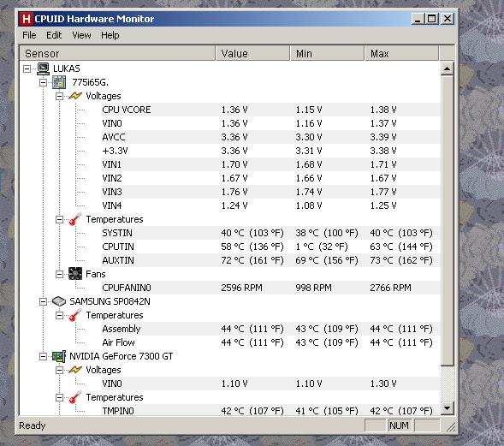Click the NVIDIA GeForce 7300 GT label
Image resolution: width=504 pixels, height=446 pixels.
pos(122,356)
